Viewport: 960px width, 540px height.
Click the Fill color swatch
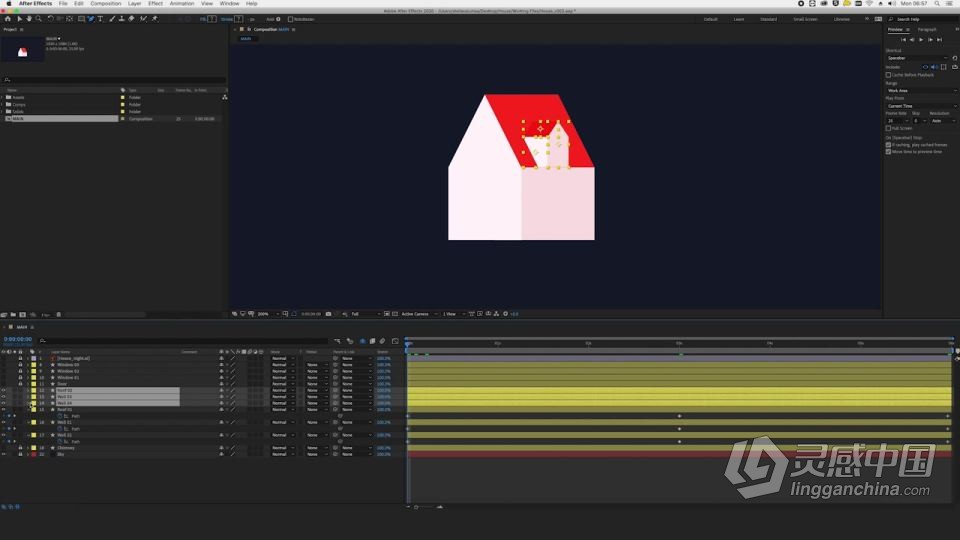(212, 19)
